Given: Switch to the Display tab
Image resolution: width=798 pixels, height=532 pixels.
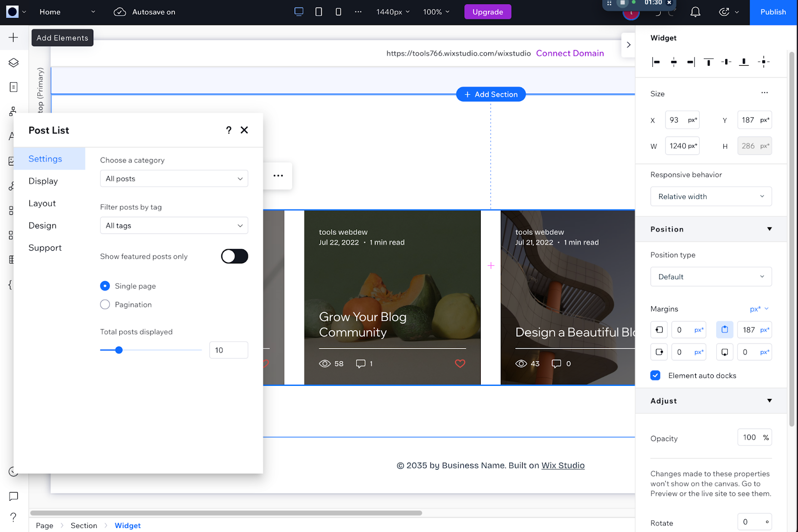Looking at the screenshot, I should coord(43,181).
